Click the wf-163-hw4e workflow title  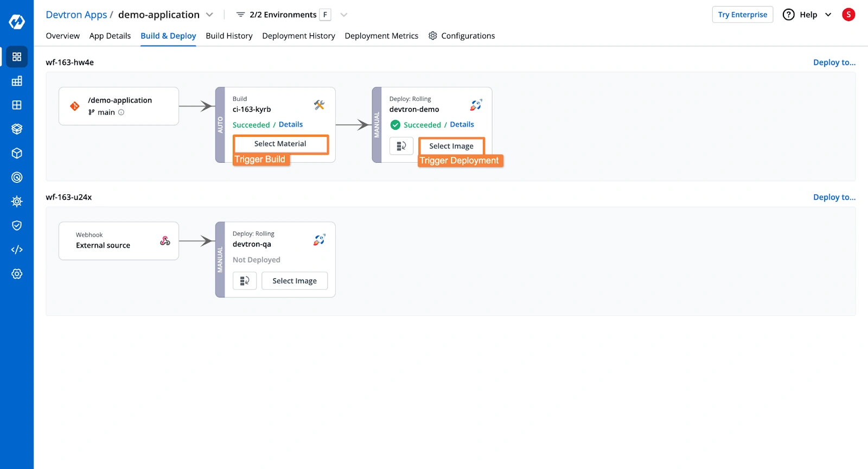pos(70,62)
